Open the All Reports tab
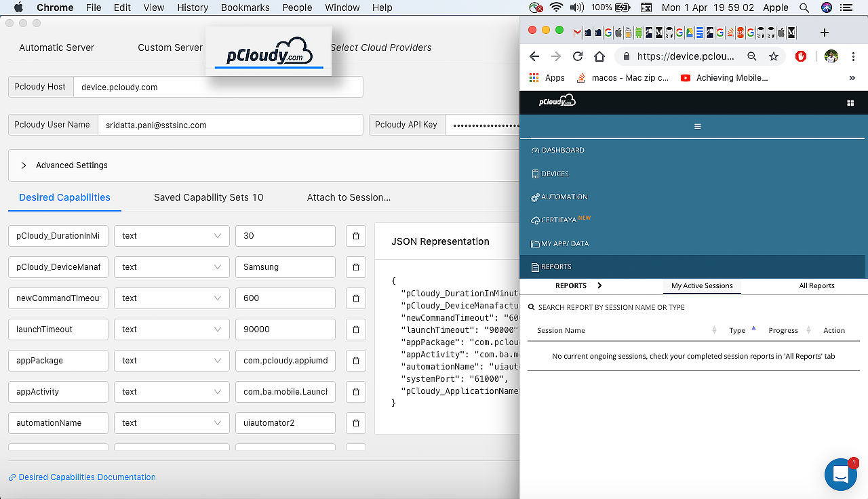 tap(816, 285)
